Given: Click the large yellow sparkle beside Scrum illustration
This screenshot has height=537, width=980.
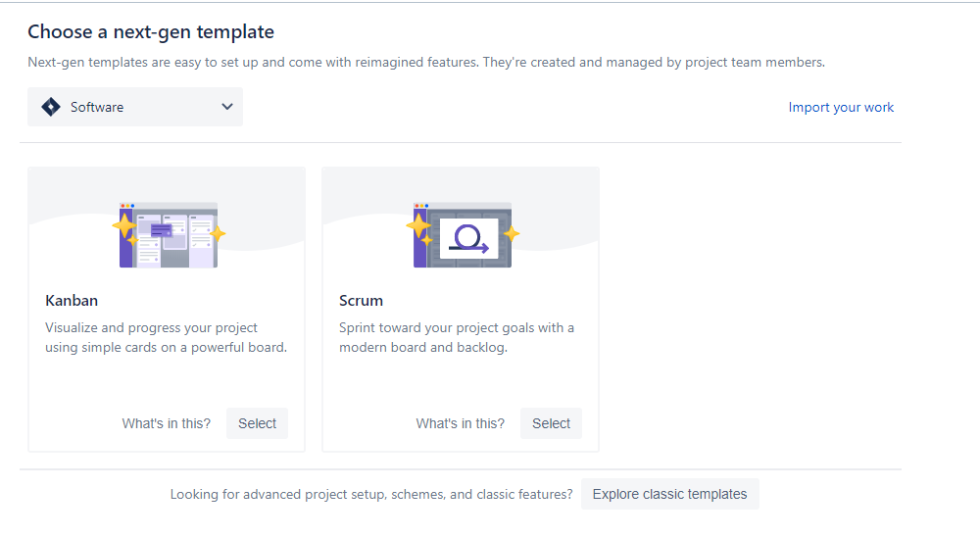Looking at the screenshot, I should pyautogui.click(x=418, y=226).
